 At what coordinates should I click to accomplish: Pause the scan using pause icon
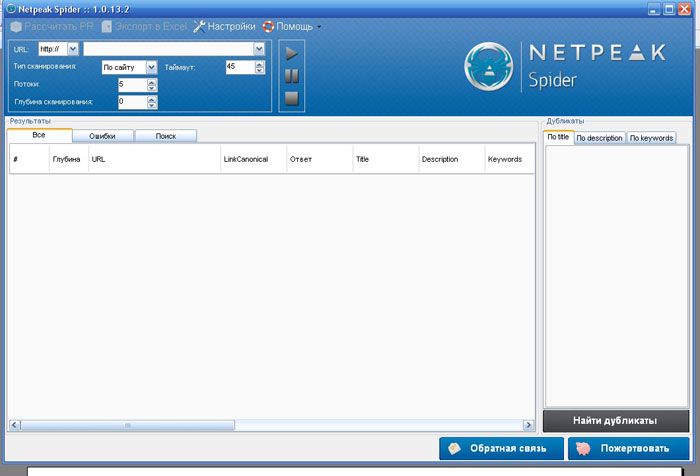point(291,76)
